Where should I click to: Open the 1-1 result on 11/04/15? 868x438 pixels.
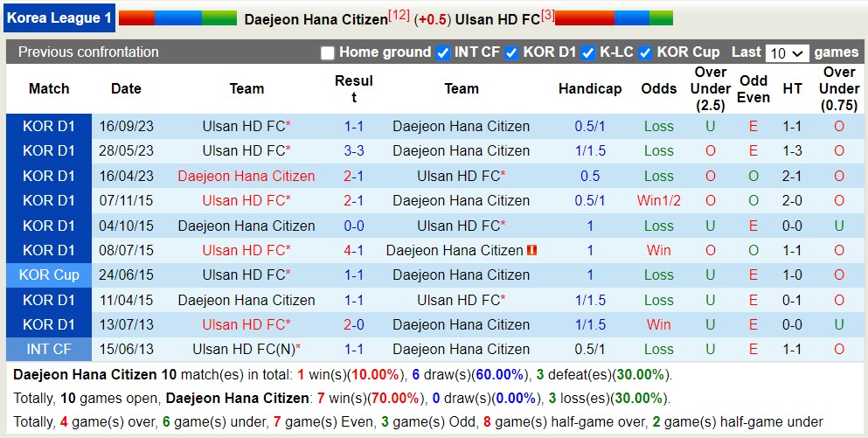[354, 300]
